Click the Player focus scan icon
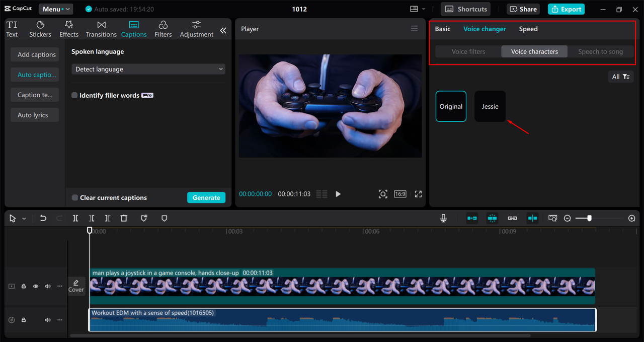 (383, 194)
